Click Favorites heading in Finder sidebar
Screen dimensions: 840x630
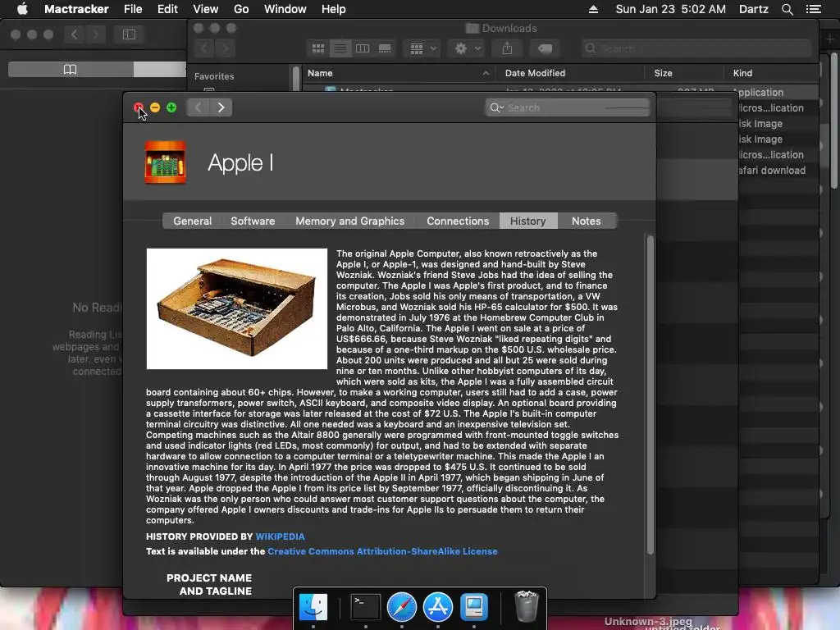pos(214,76)
